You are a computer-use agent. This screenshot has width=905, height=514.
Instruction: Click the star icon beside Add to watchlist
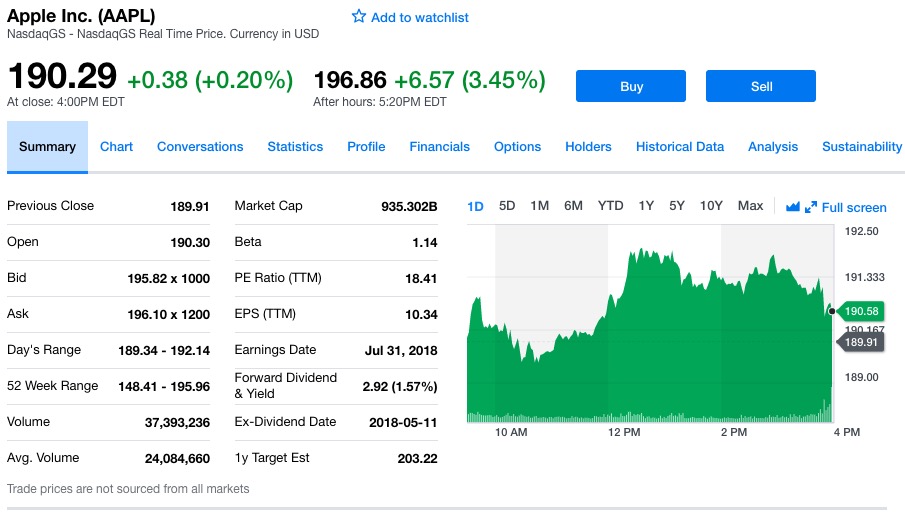click(358, 16)
